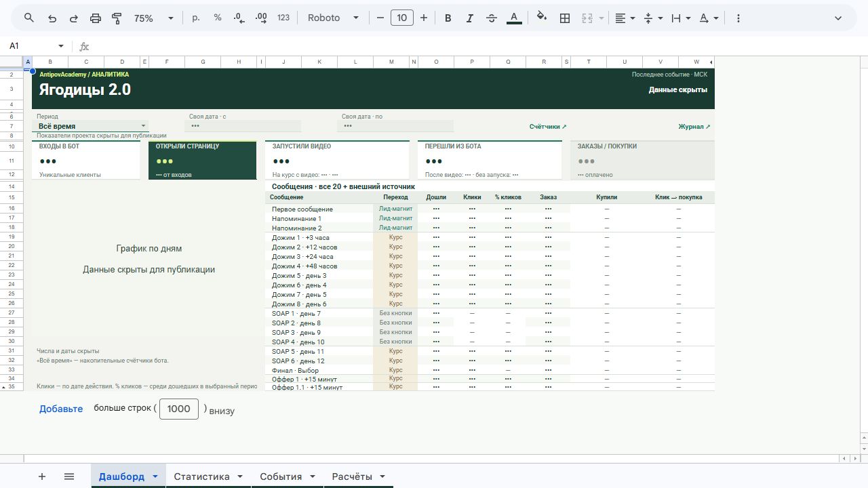Open События tab dropdown arrow
The image size is (868, 488).
[312, 476]
